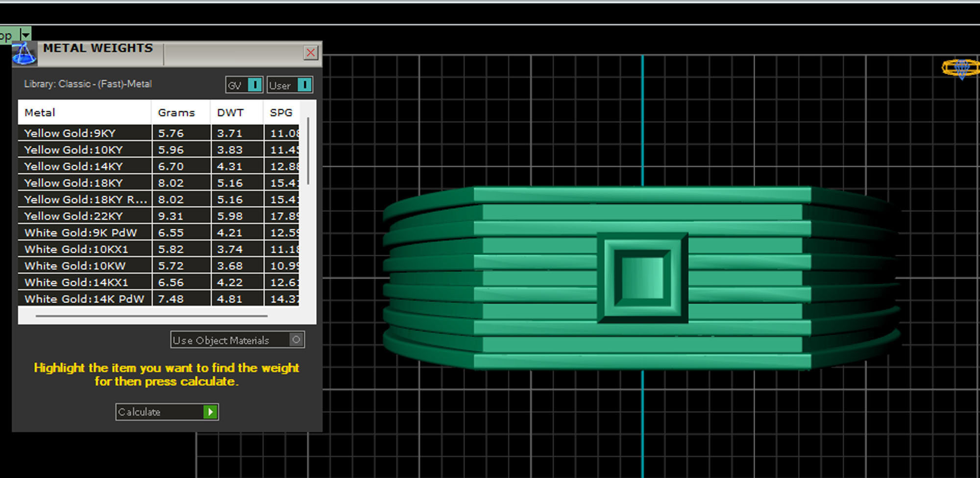Click the 4.22 DWT value

pos(230,283)
